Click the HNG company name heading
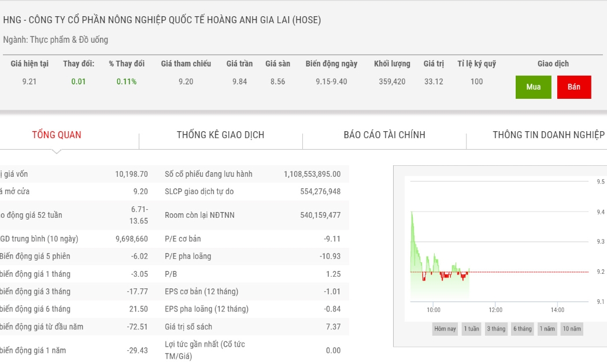607x364 pixels. tap(162, 20)
